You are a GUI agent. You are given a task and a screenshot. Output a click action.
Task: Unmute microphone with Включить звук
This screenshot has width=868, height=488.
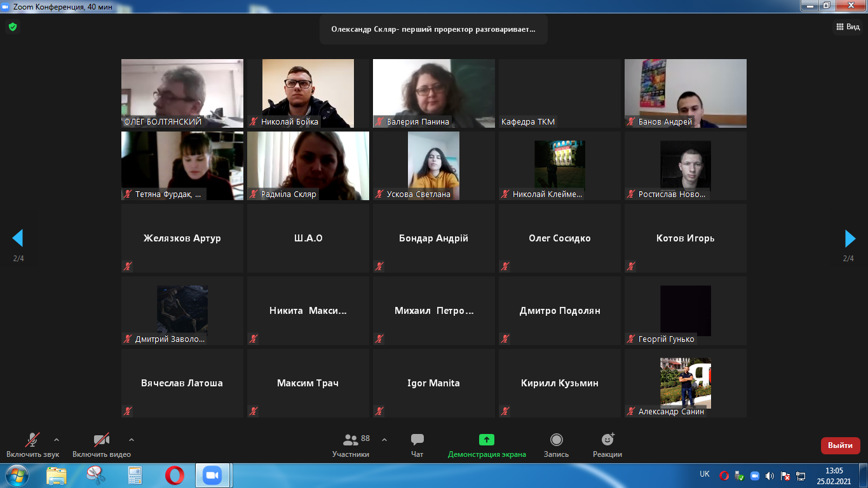click(x=32, y=440)
